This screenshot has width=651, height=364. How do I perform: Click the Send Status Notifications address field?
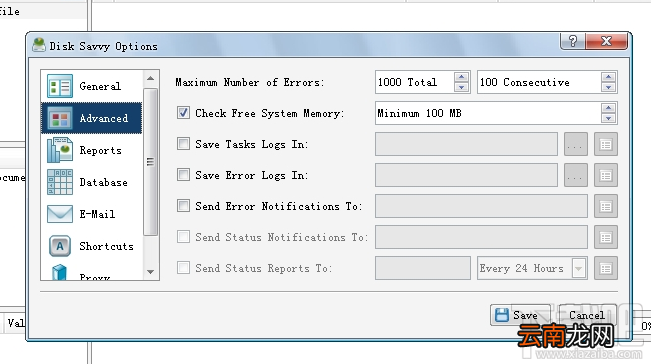(481, 237)
